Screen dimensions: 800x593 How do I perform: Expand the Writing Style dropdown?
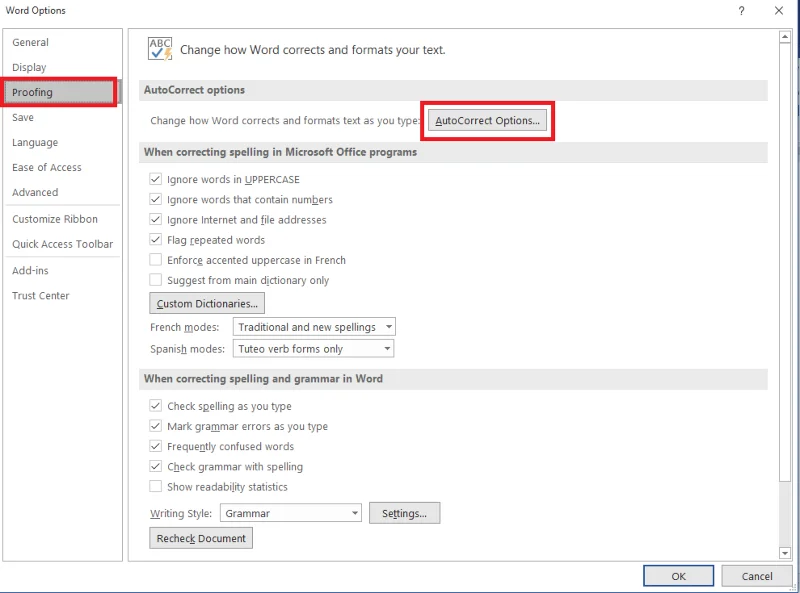291,513
